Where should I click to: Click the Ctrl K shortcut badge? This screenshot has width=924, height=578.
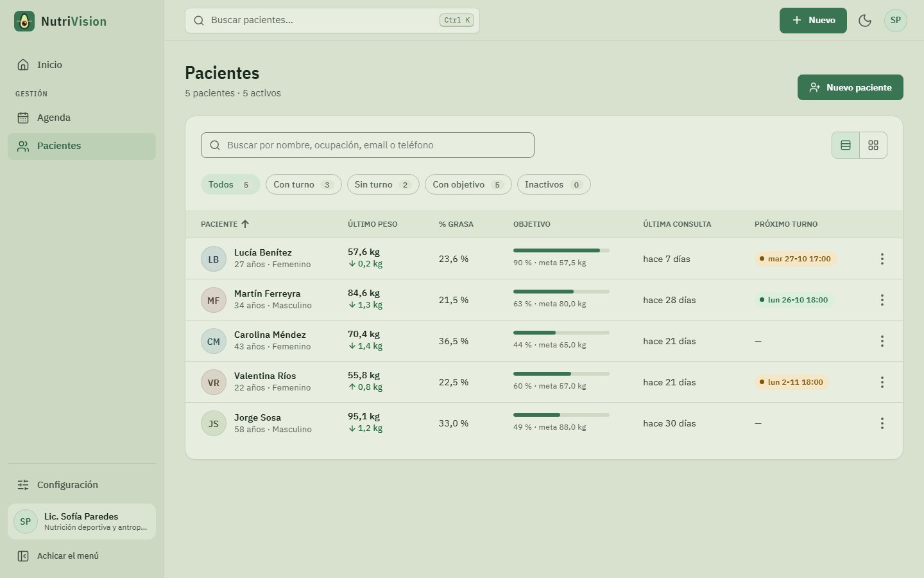pos(457,21)
